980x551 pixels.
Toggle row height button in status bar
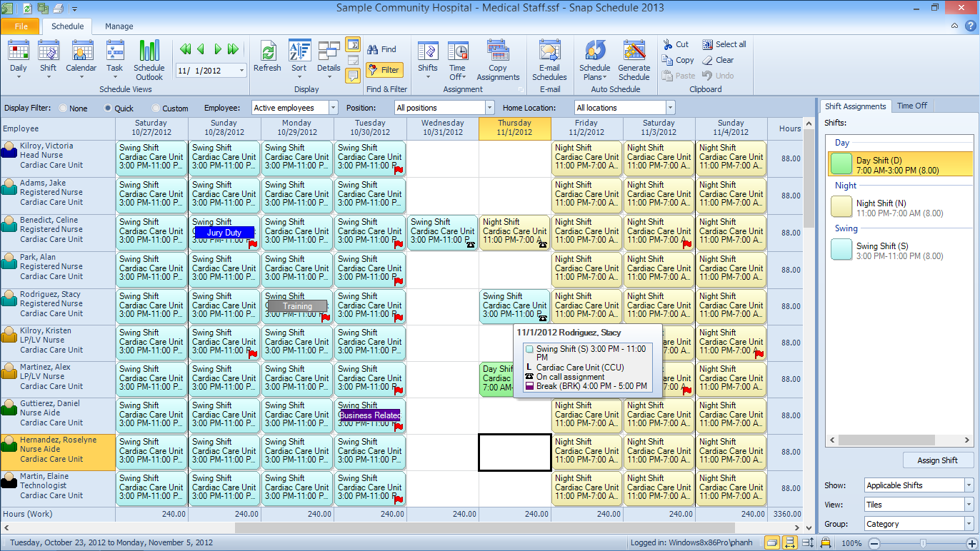[808, 543]
